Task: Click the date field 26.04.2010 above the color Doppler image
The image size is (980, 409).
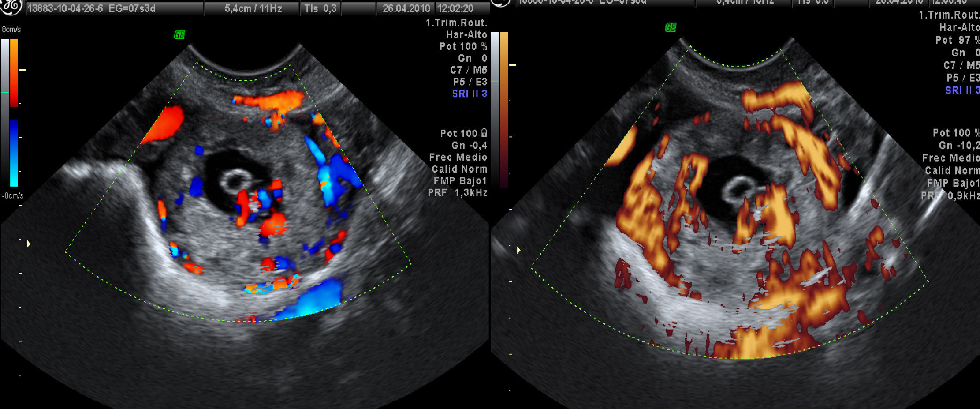Action: tap(406, 8)
